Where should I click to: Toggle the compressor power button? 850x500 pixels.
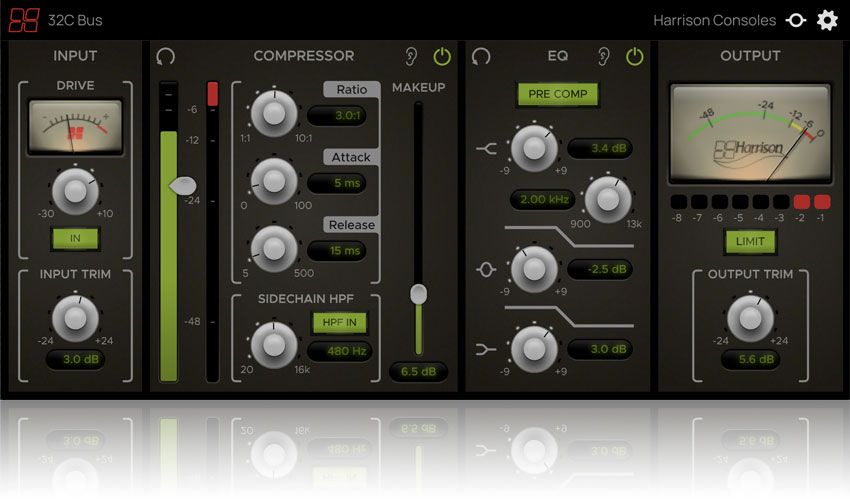pyautogui.click(x=441, y=56)
